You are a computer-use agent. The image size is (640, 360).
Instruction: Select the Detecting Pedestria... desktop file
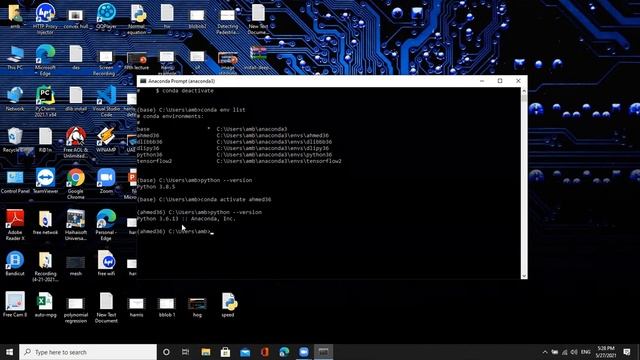pos(228,22)
